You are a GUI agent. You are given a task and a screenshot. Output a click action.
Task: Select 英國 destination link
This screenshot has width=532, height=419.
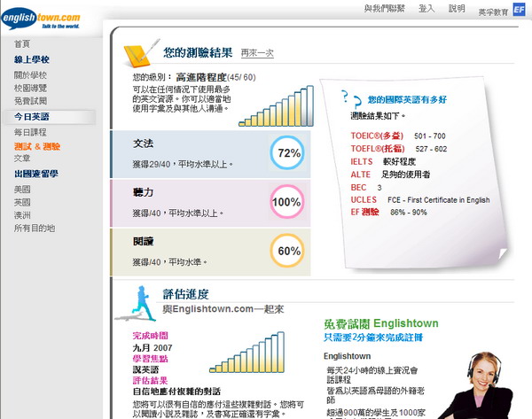pos(22,202)
